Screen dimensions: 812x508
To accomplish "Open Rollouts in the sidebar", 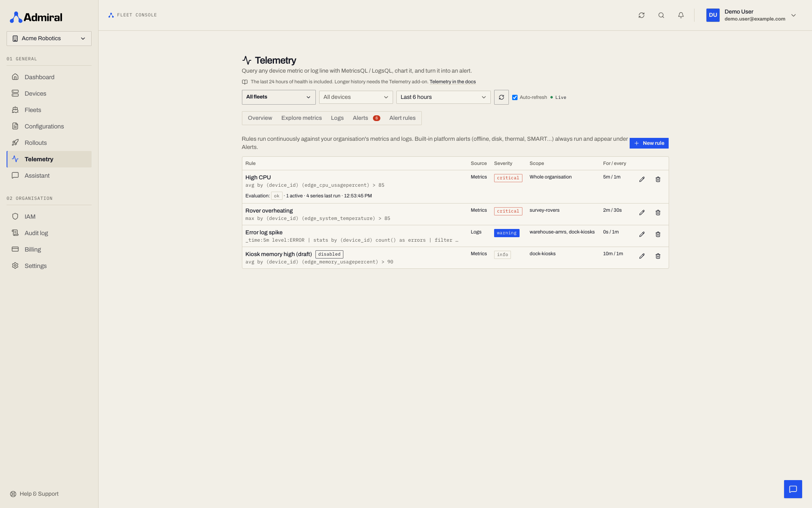I will pos(49,143).
